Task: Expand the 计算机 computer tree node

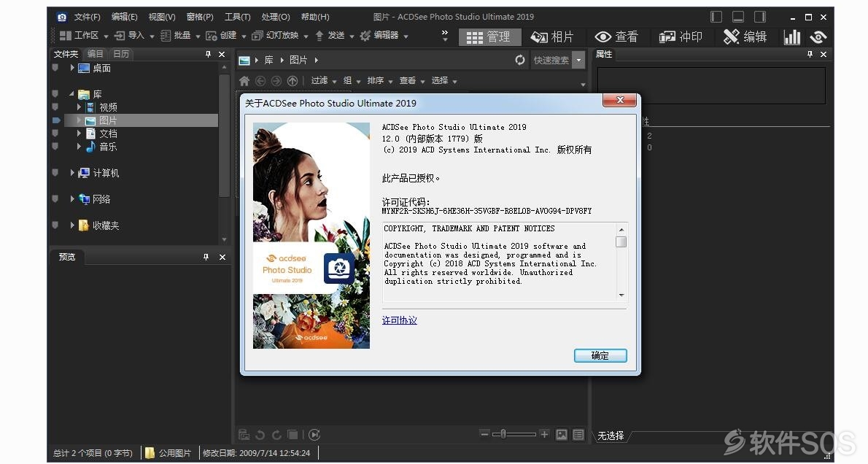Action: 72,173
